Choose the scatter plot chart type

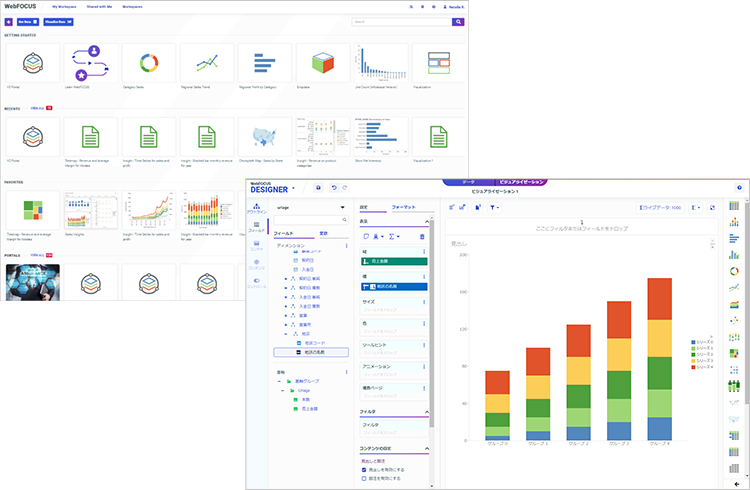(734, 321)
